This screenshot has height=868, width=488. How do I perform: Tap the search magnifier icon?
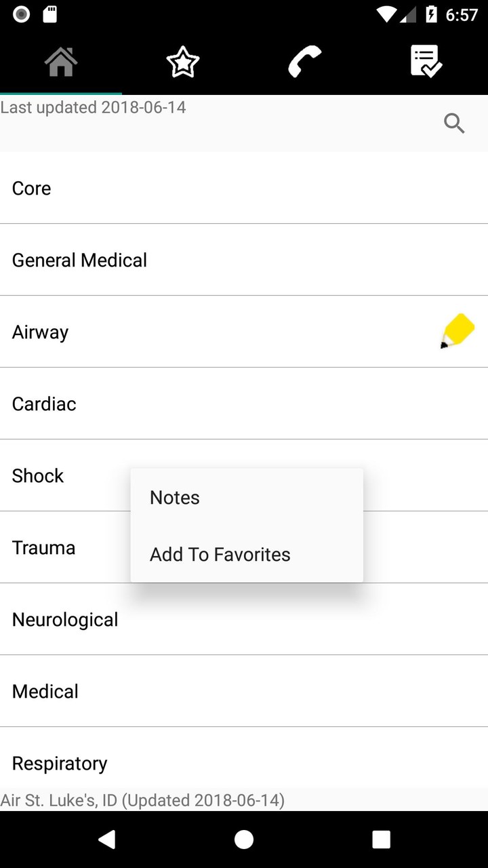454,123
